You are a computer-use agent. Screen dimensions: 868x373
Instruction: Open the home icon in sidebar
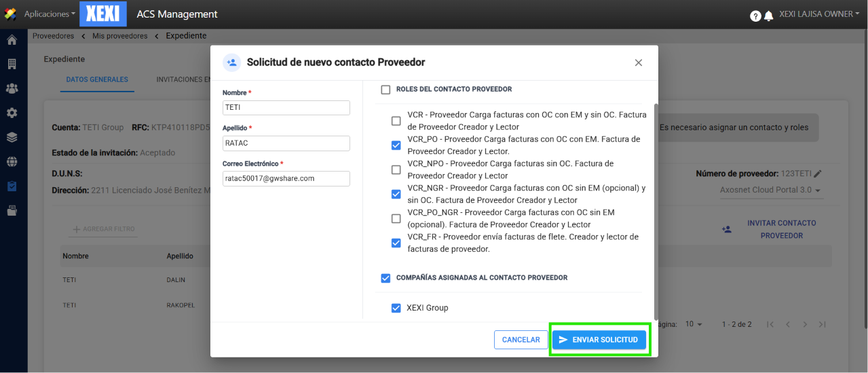12,40
